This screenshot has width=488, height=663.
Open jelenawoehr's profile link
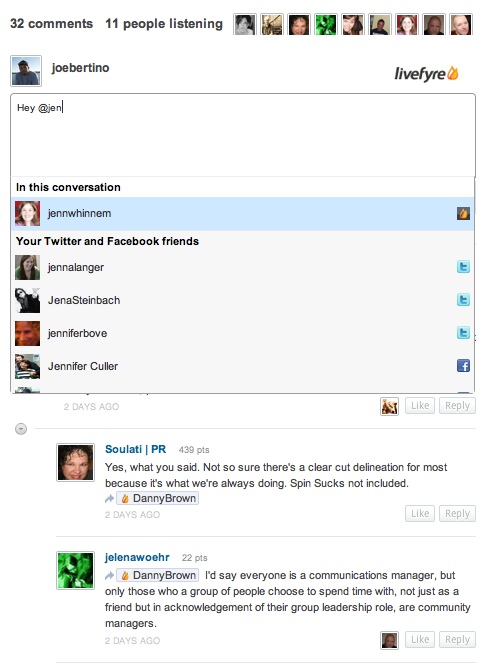pyautogui.click(x=137, y=557)
